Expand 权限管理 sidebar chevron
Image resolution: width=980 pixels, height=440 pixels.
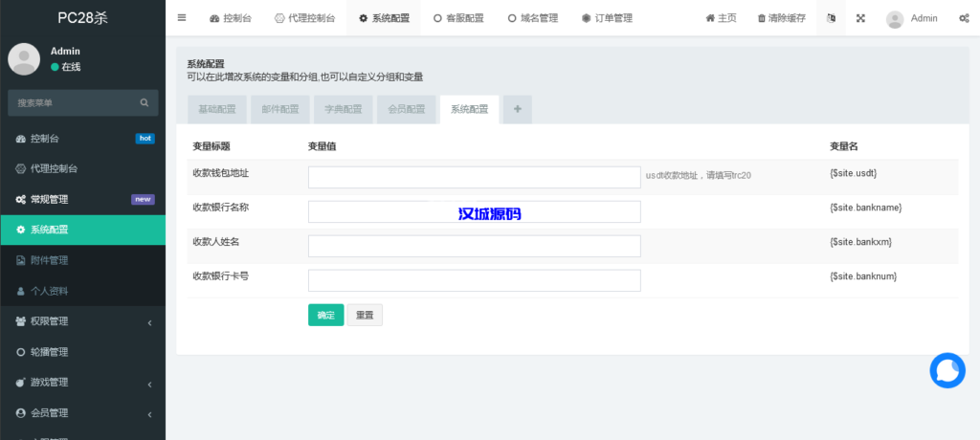click(150, 322)
